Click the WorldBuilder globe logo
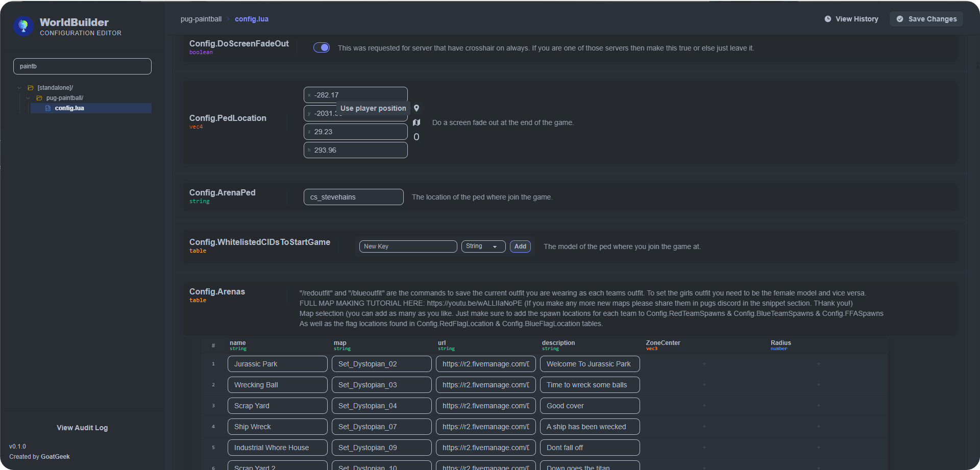This screenshot has height=470, width=980. pos(23,26)
